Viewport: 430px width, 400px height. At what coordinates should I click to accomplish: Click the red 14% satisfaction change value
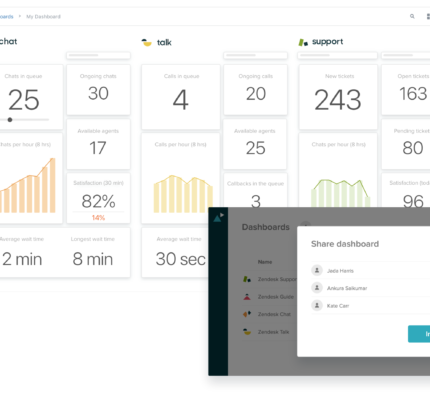[x=98, y=218]
